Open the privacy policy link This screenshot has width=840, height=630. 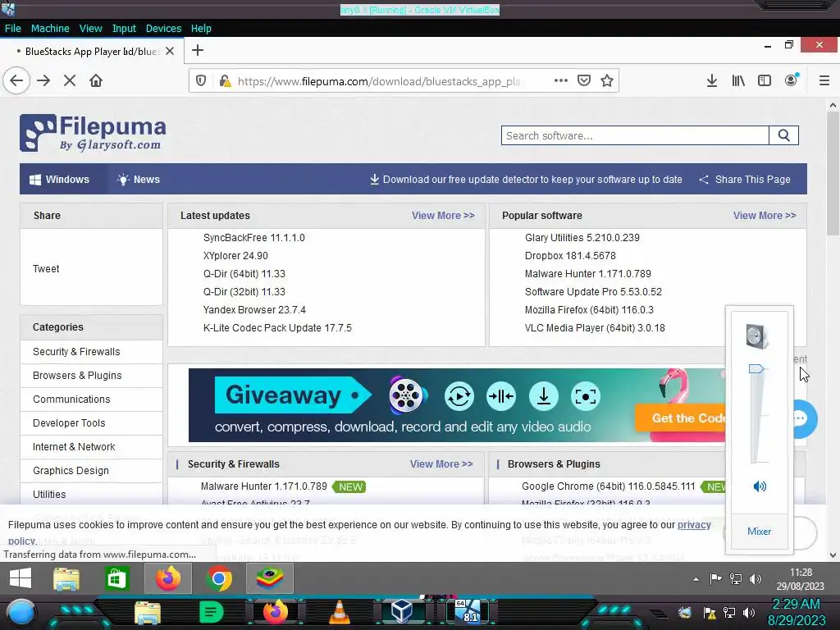pyautogui.click(x=694, y=525)
